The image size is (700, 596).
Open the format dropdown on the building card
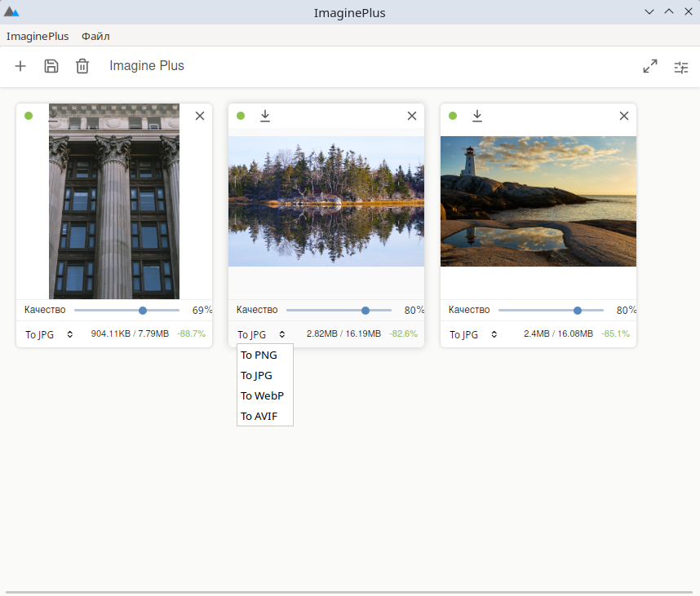[x=49, y=334]
